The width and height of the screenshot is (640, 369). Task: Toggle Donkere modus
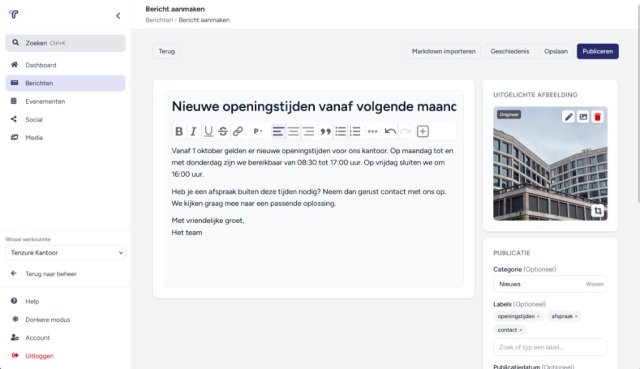[x=65, y=320]
